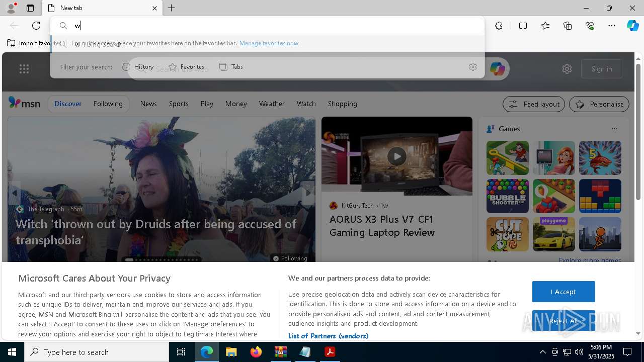Click the Personalise button
644x362 pixels.
[599, 104]
